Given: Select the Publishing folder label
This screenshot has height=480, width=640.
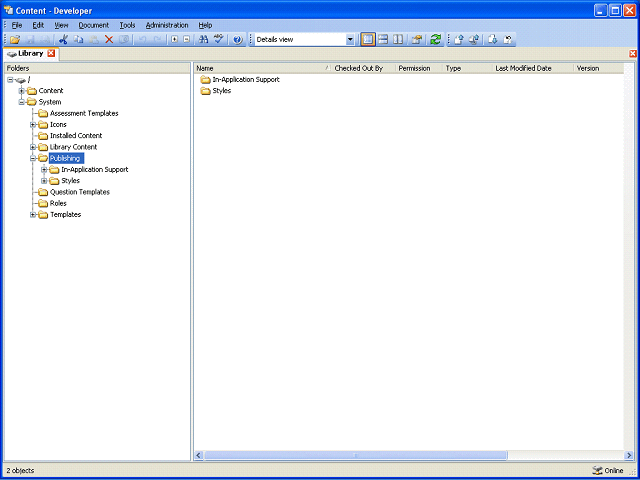Looking at the screenshot, I should click(66, 158).
